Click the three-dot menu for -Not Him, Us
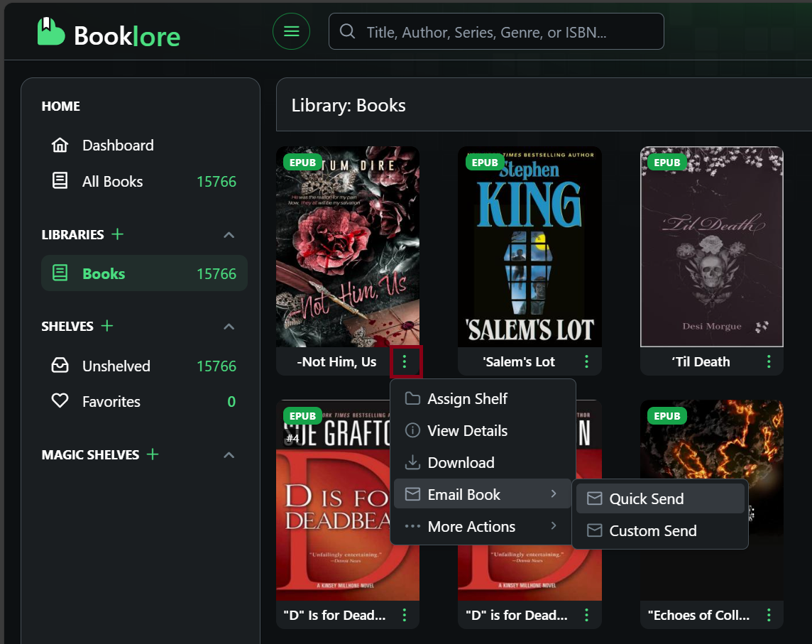The height and width of the screenshot is (644, 812). 405,362
